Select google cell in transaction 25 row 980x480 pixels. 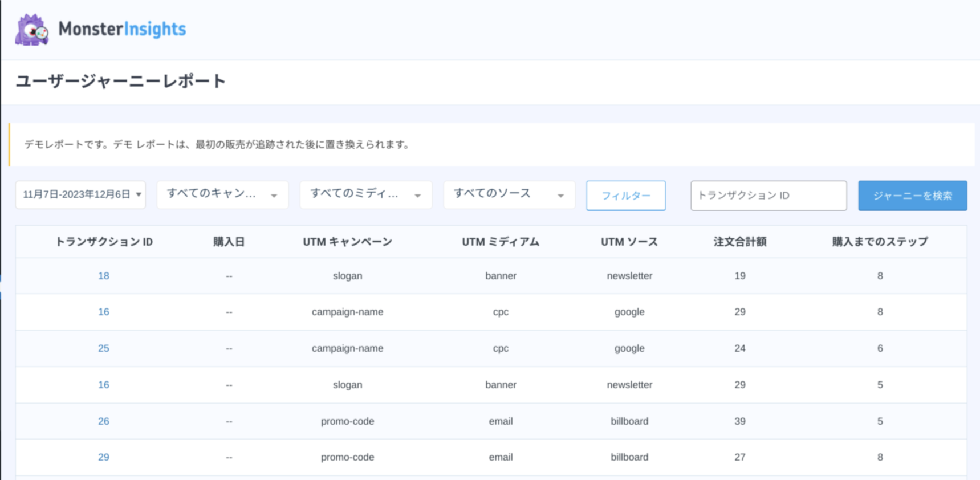629,348
